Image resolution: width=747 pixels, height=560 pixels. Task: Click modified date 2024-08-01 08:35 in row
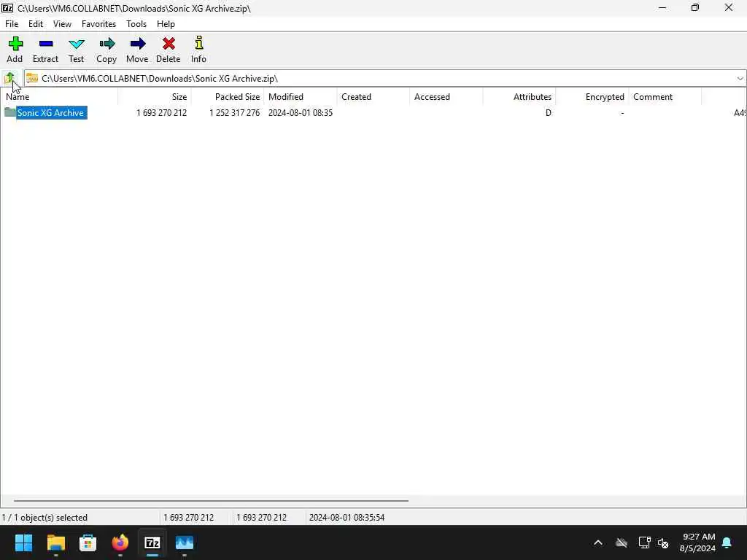(x=300, y=113)
